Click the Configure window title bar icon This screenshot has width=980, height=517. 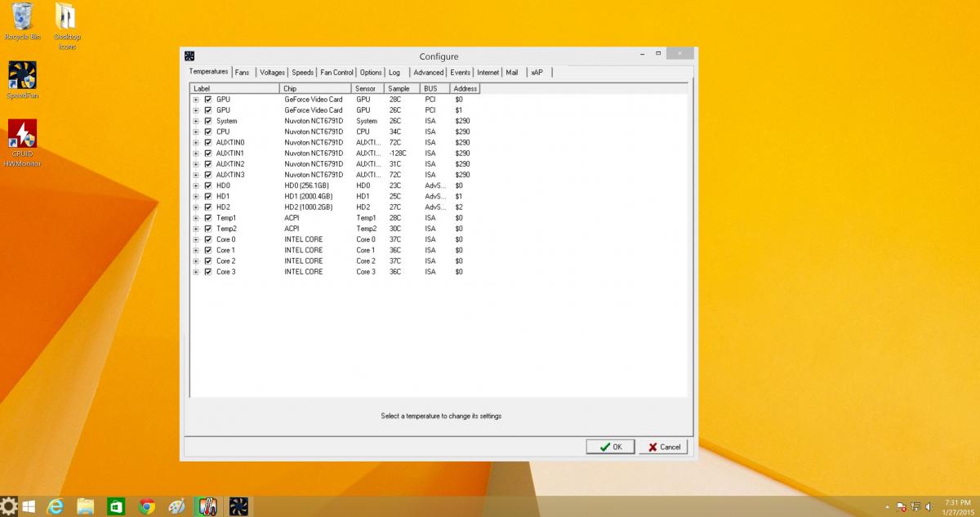189,56
